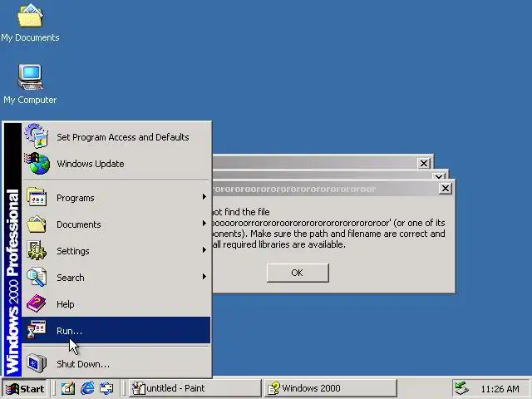Expand the Search submenu arrow
The height and width of the screenshot is (399, 532).
[x=204, y=277]
